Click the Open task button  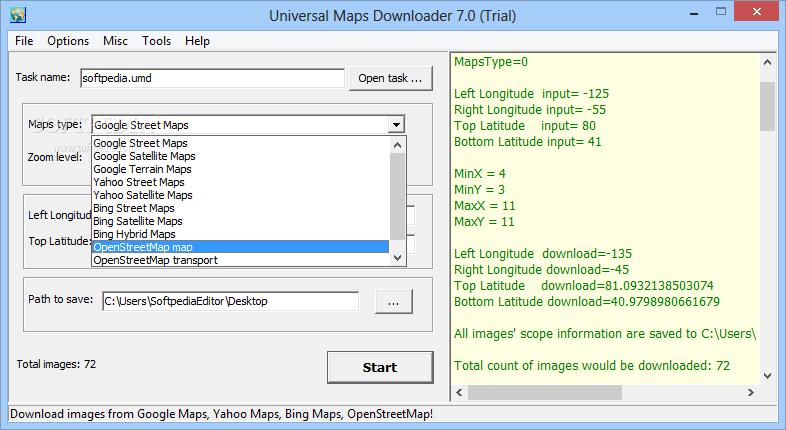tap(390, 78)
